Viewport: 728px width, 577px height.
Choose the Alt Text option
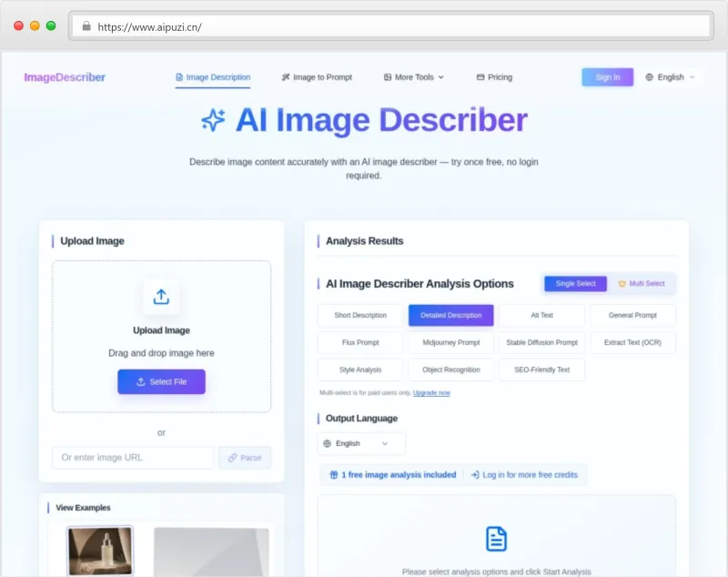pos(541,315)
